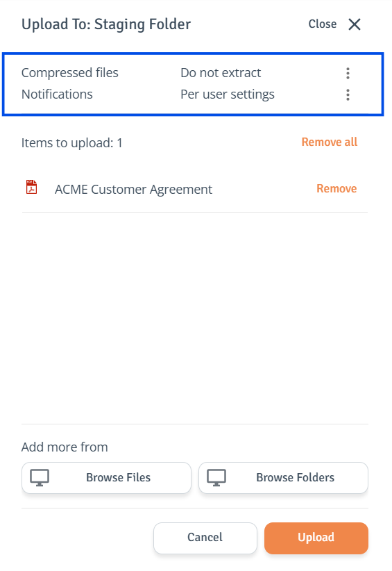Image resolution: width=392 pixels, height=571 pixels.
Task: Click the Do not extract setting value
Action: tap(221, 73)
